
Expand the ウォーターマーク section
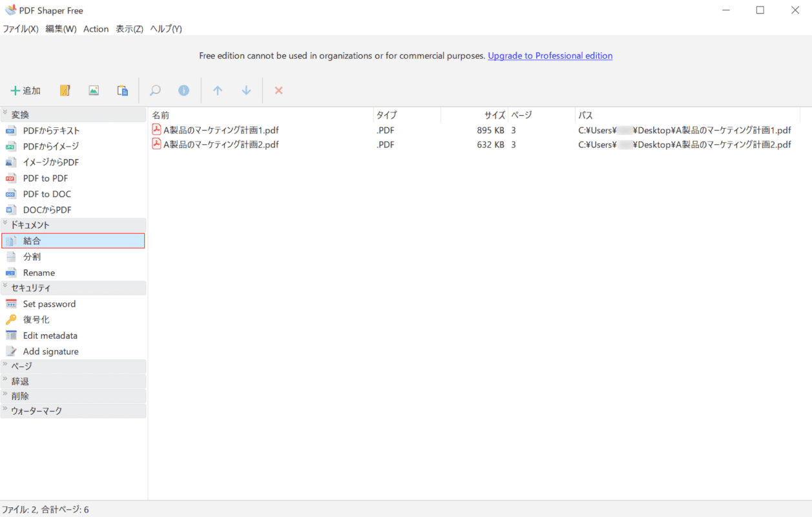click(x=74, y=411)
